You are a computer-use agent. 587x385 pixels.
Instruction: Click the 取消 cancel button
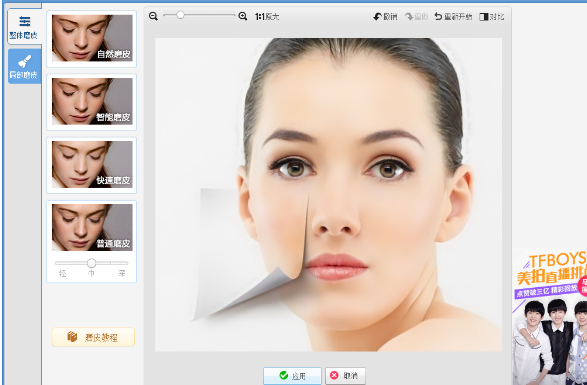pyautogui.click(x=345, y=376)
